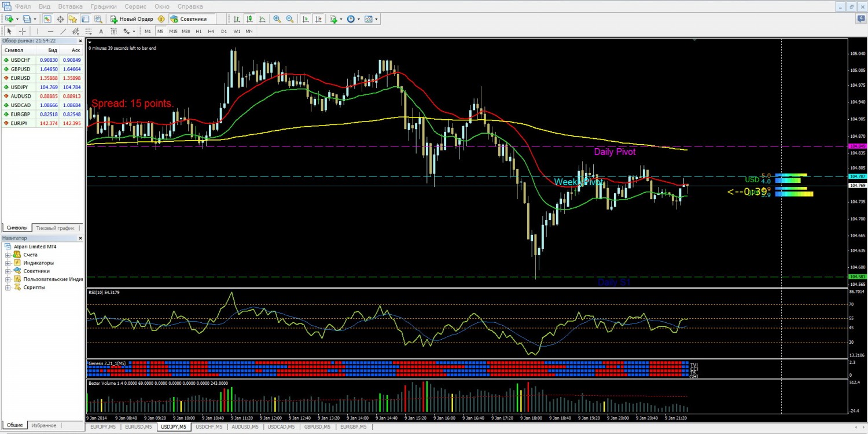
Task: Open the Файл menu
Action: pyautogui.click(x=23, y=6)
